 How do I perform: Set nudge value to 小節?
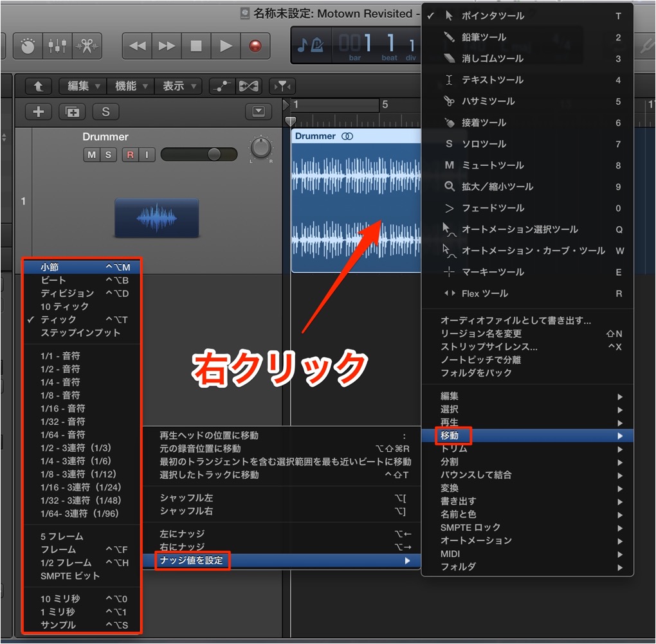tap(82, 267)
